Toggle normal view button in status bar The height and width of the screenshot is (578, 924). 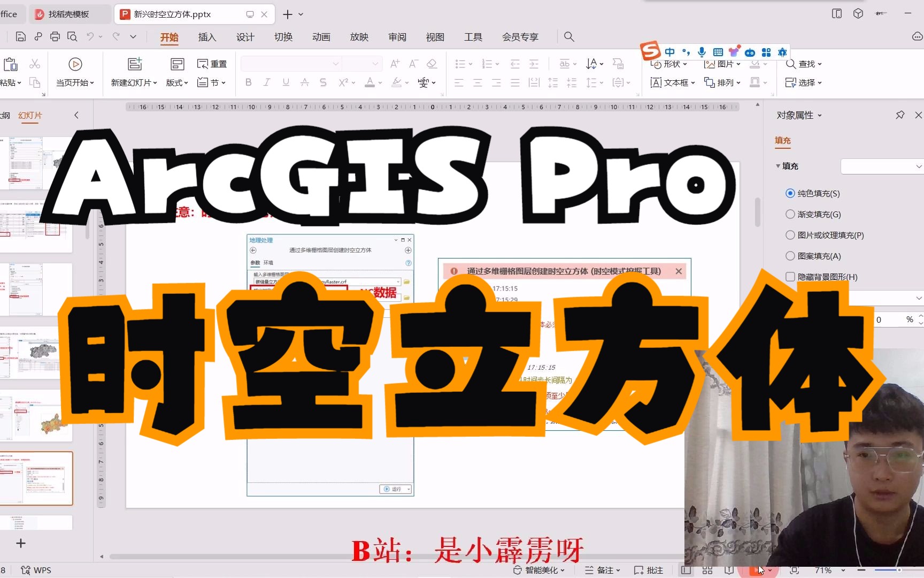pos(686,571)
